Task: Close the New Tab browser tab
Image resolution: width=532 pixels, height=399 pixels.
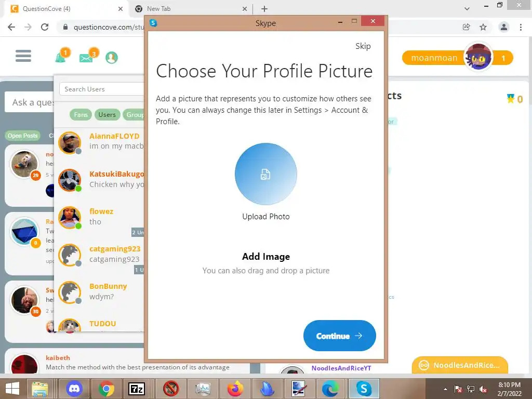Action: pos(245,9)
